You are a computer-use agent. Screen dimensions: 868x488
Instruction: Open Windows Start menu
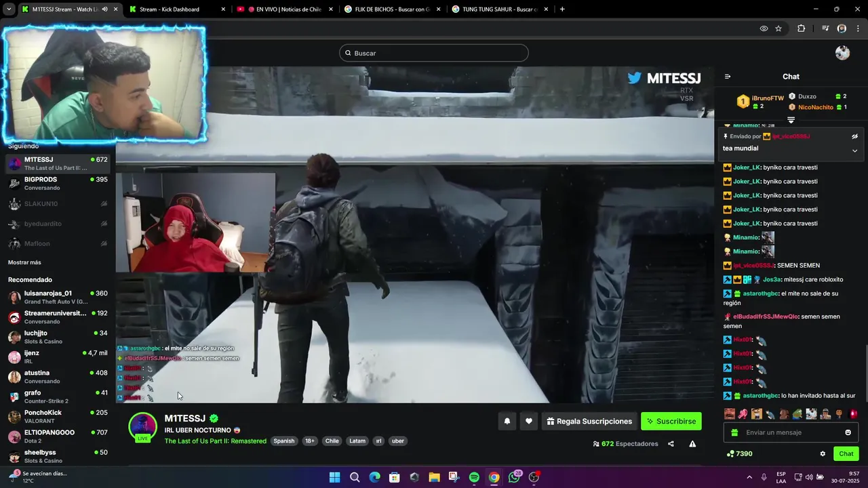pos(334,477)
